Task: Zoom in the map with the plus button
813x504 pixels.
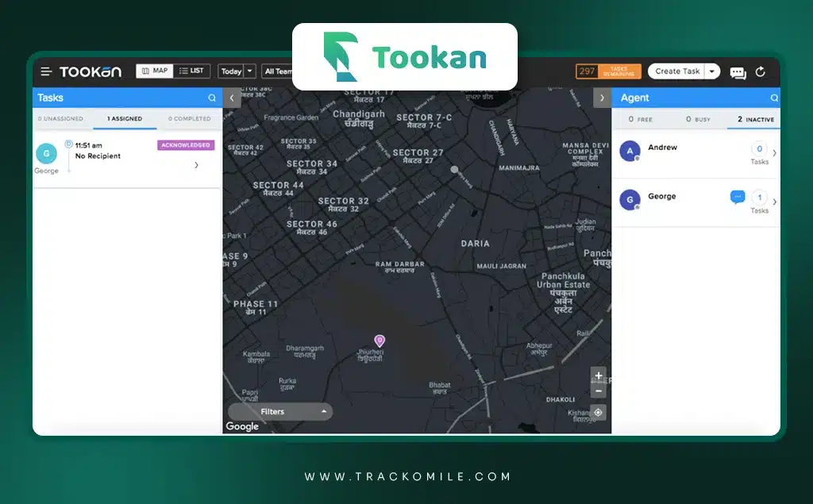Action: (599, 375)
